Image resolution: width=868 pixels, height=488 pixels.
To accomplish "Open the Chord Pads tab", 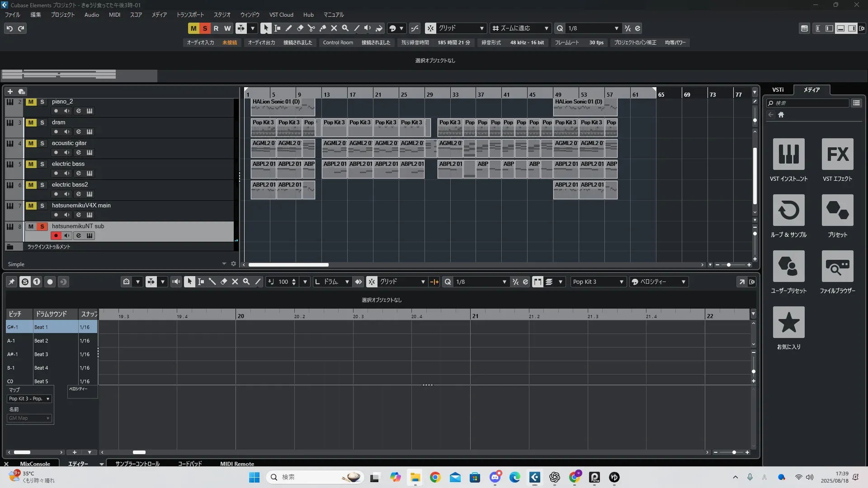I will point(190,464).
